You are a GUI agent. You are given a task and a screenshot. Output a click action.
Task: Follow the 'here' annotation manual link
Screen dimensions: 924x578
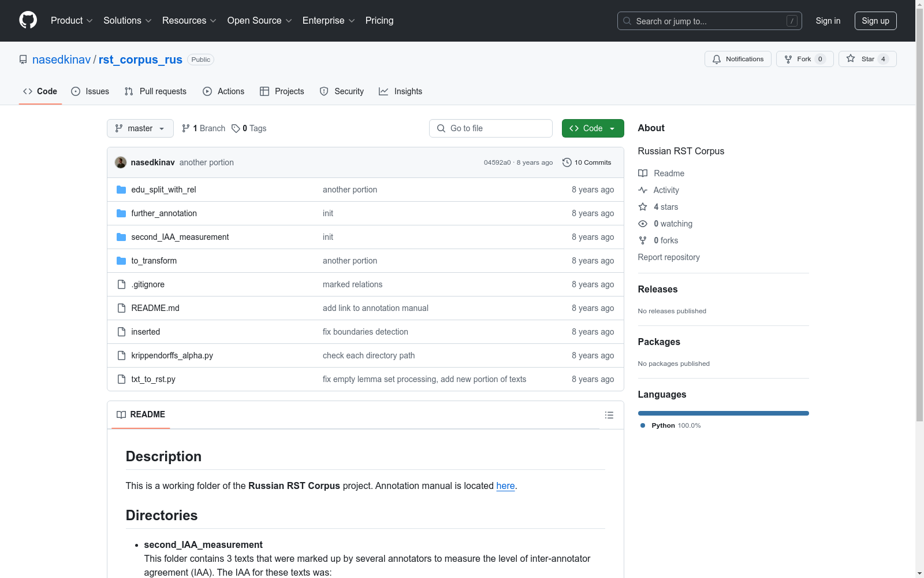505,486
